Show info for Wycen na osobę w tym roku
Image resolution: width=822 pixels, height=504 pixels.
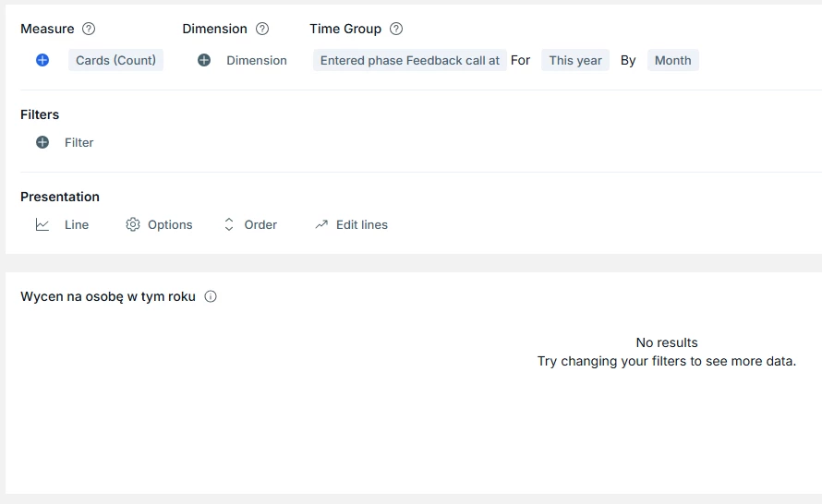[211, 296]
